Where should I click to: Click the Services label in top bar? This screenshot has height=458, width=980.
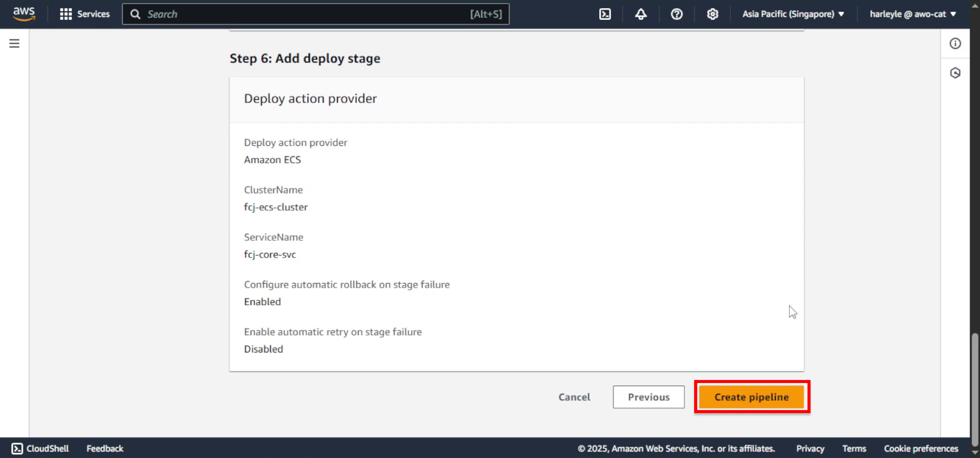point(93,14)
